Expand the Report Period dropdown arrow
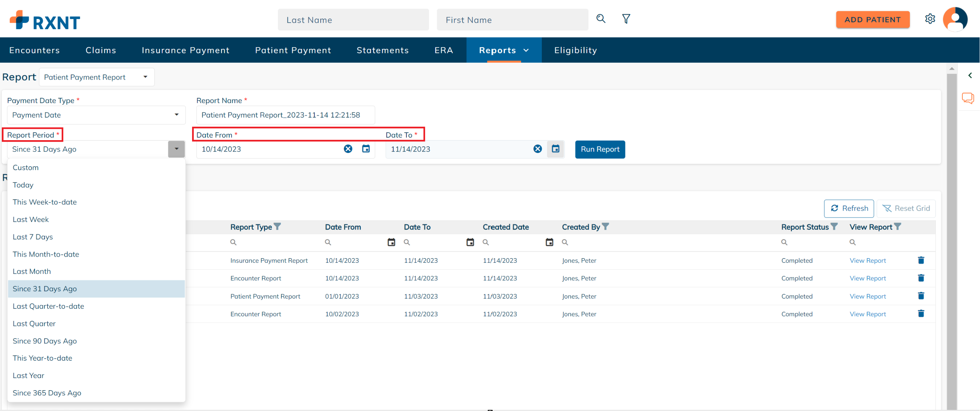Image resolution: width=980 pixels, height=411 pixels. tap(176, 149)
